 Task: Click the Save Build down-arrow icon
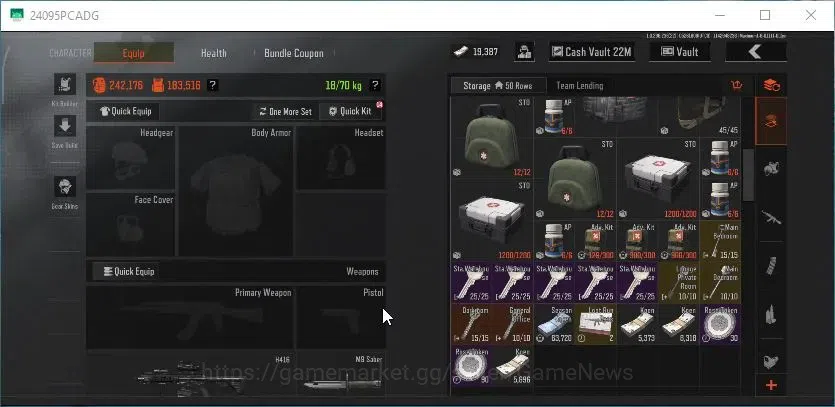(x=65, y=126)
